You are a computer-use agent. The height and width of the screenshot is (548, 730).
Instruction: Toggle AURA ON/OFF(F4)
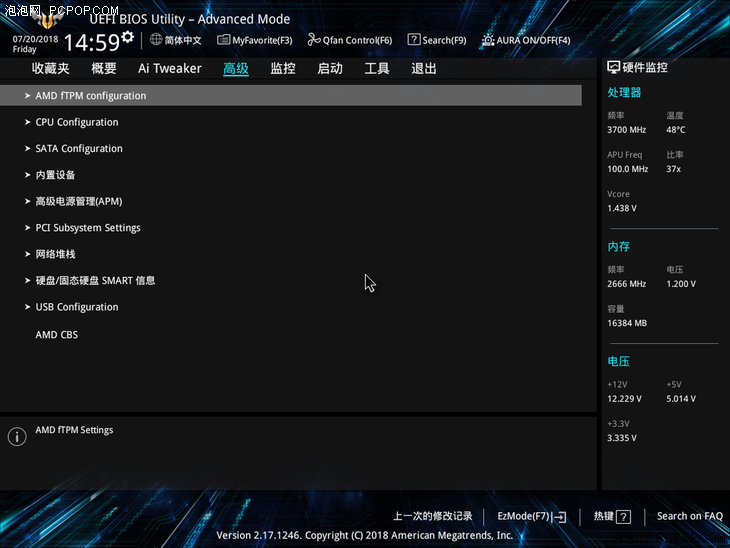533,41
